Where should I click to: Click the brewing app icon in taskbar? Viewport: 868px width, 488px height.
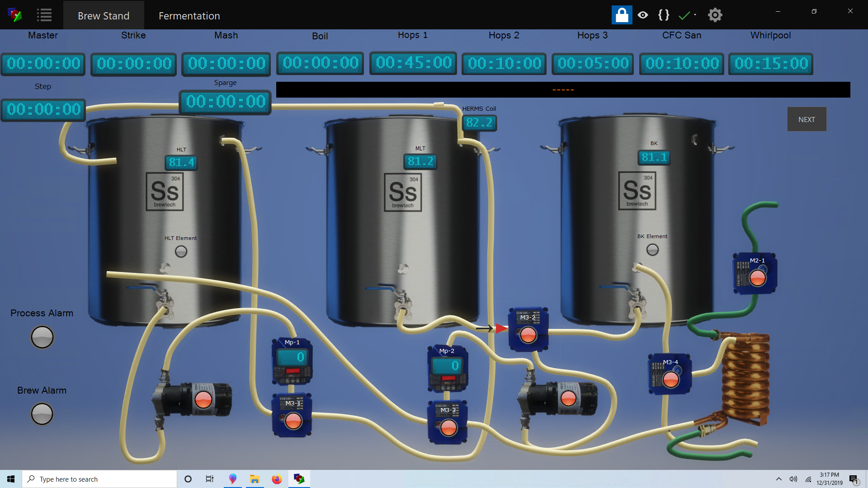299,479
